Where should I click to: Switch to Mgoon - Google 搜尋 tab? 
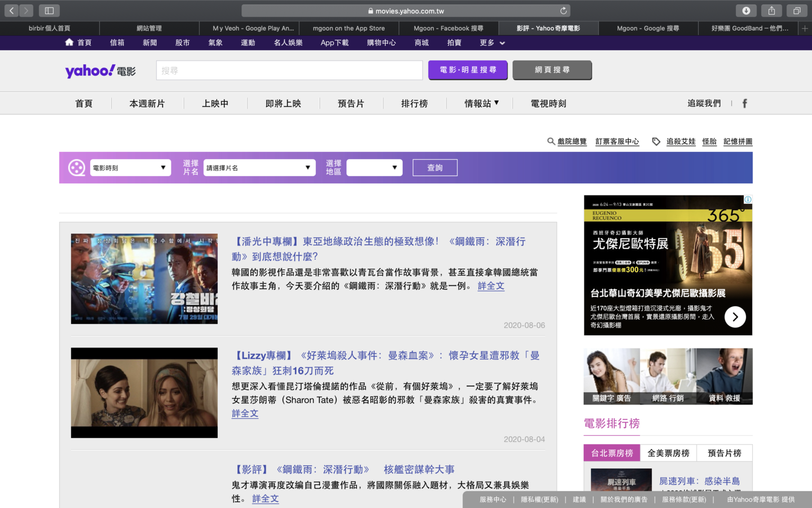(x=648, y=28)
